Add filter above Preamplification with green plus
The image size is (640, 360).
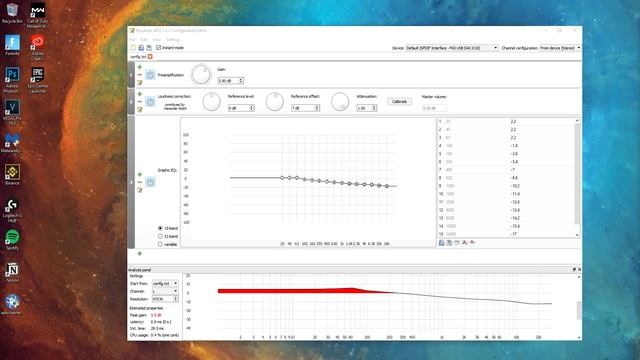point(140,67)
